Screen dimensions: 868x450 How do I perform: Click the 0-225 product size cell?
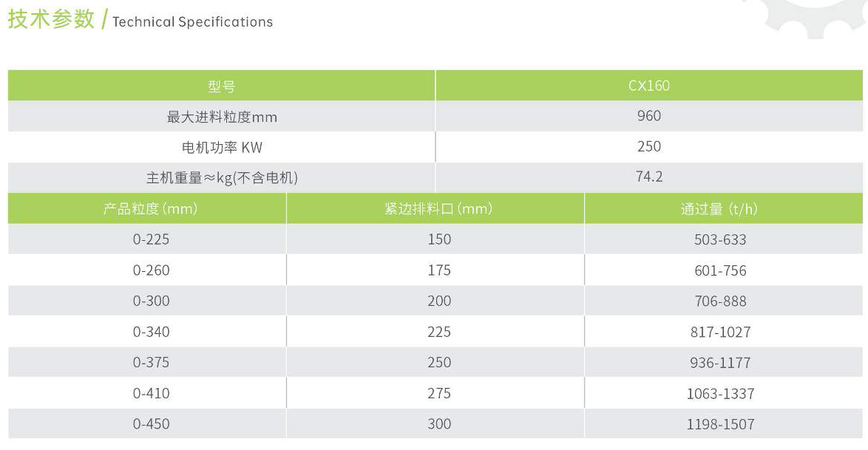tap(151, 239)
